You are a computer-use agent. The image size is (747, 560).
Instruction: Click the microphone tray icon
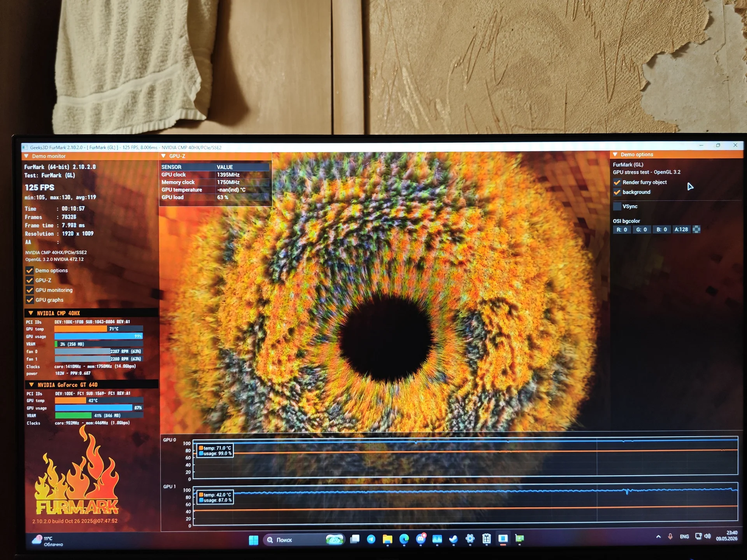pos(670,537)
